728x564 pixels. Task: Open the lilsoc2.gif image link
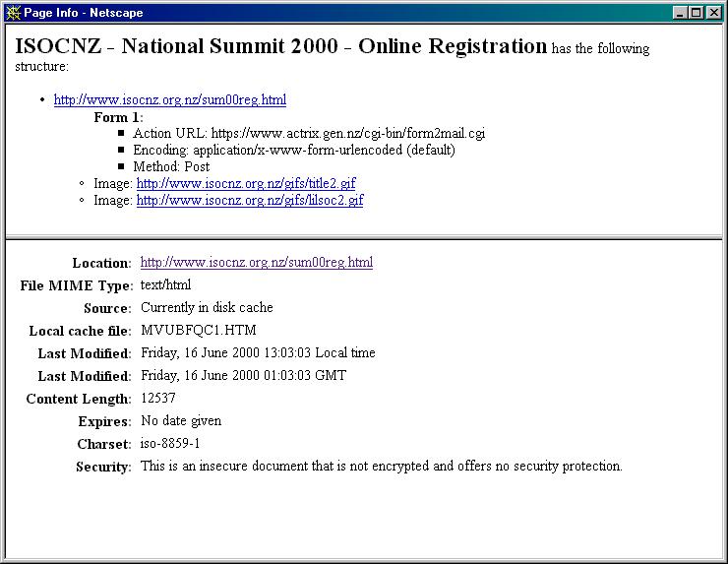249,200
